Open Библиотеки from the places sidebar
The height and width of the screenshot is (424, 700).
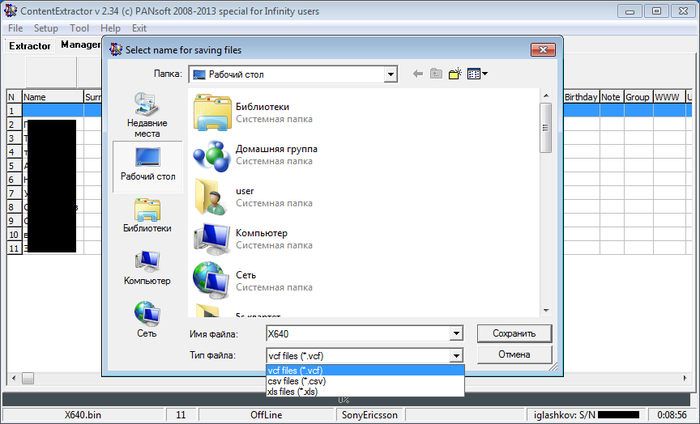(147, 215)
